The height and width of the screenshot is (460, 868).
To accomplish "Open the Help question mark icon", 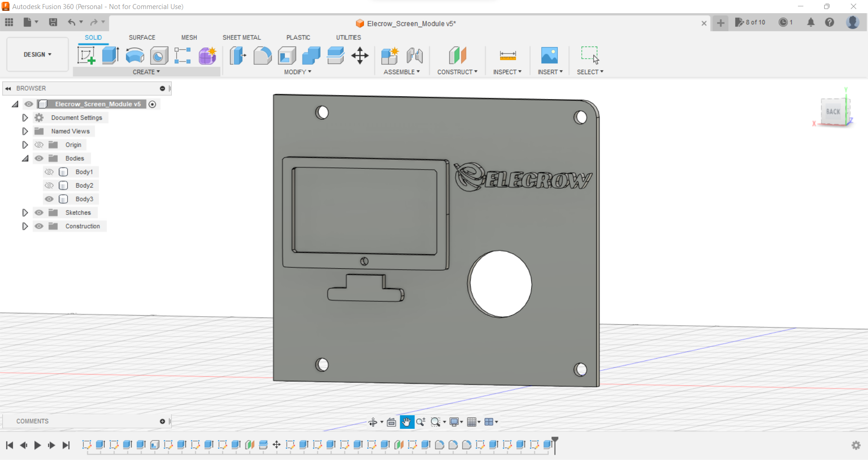I will coord(830,22).
